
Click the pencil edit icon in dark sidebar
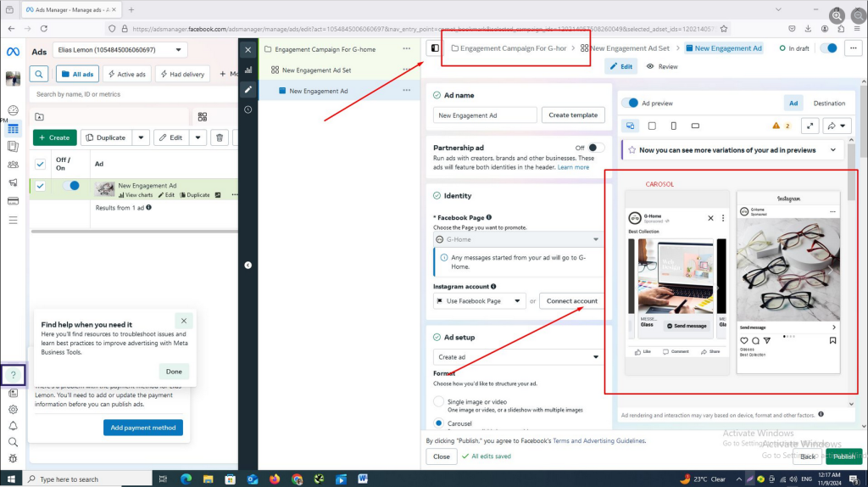(248, 89)
